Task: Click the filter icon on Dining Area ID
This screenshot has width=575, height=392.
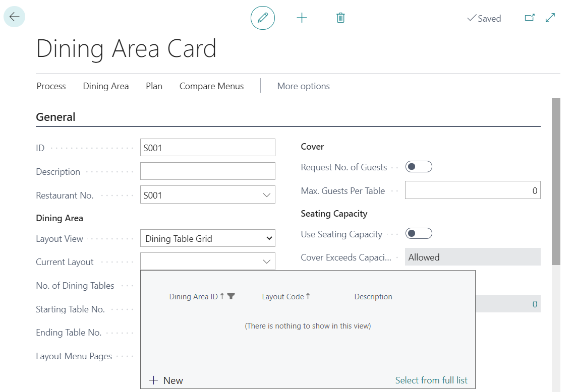Action: [x=231, y=296]
